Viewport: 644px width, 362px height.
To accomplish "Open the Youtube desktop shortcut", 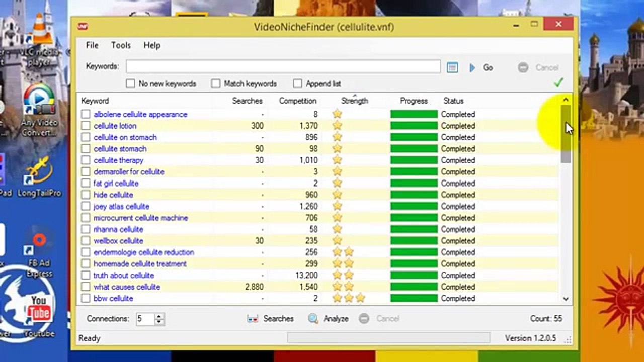I will [39, 314].
